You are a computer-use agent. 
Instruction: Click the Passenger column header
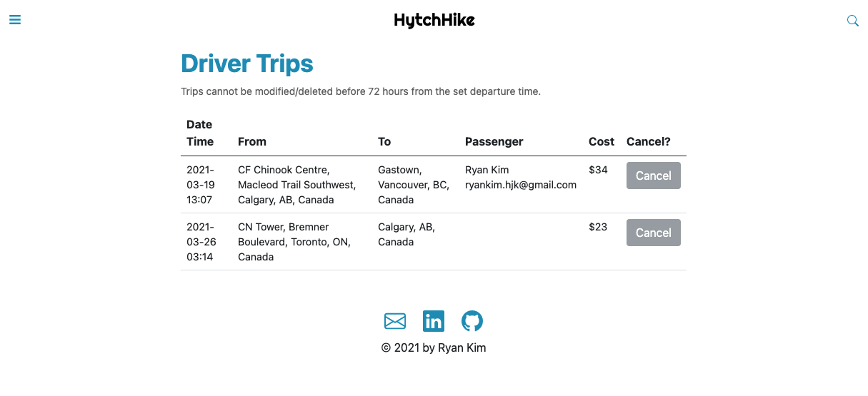494,141
